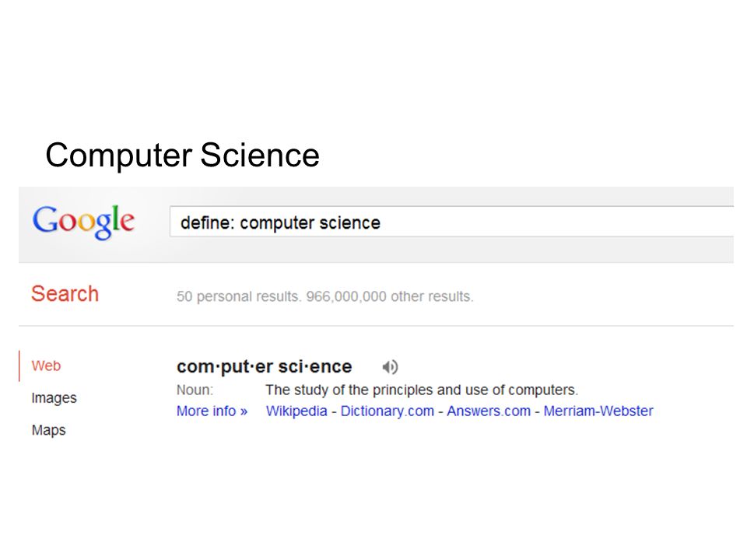Follow the Answers.com link

pyautogui.click(x=489, y=411)
